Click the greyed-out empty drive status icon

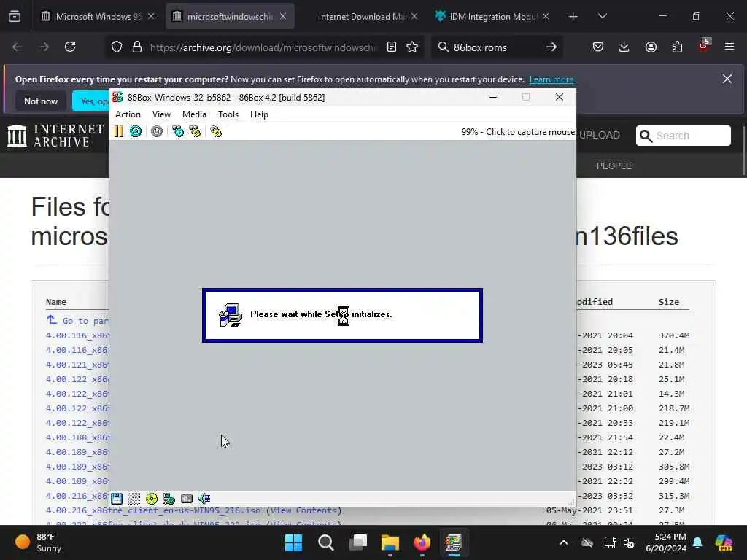pos(134,499)
